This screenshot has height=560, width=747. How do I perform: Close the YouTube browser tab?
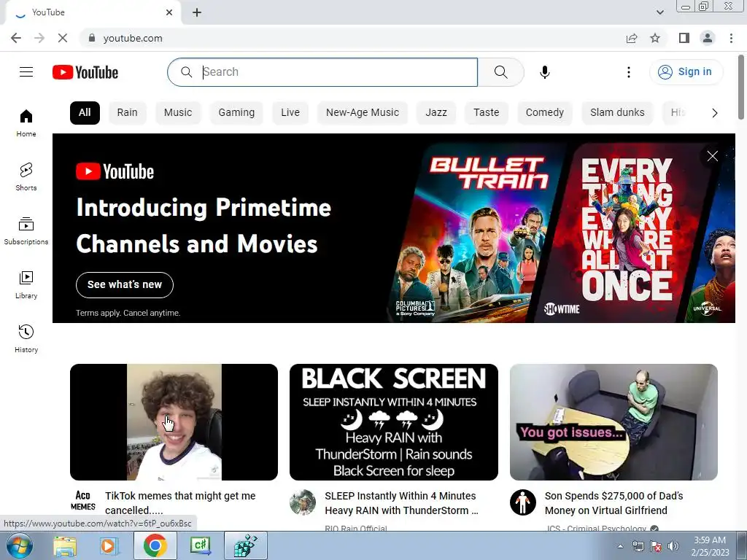169,12
